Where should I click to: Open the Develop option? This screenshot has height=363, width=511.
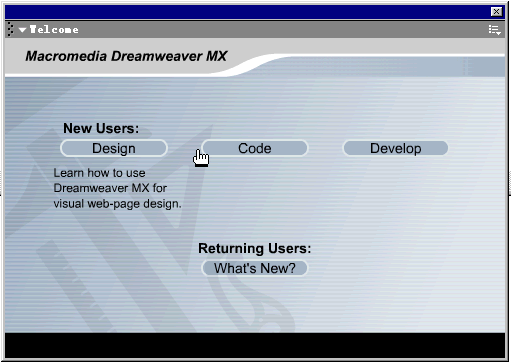(x=396, y=148)
